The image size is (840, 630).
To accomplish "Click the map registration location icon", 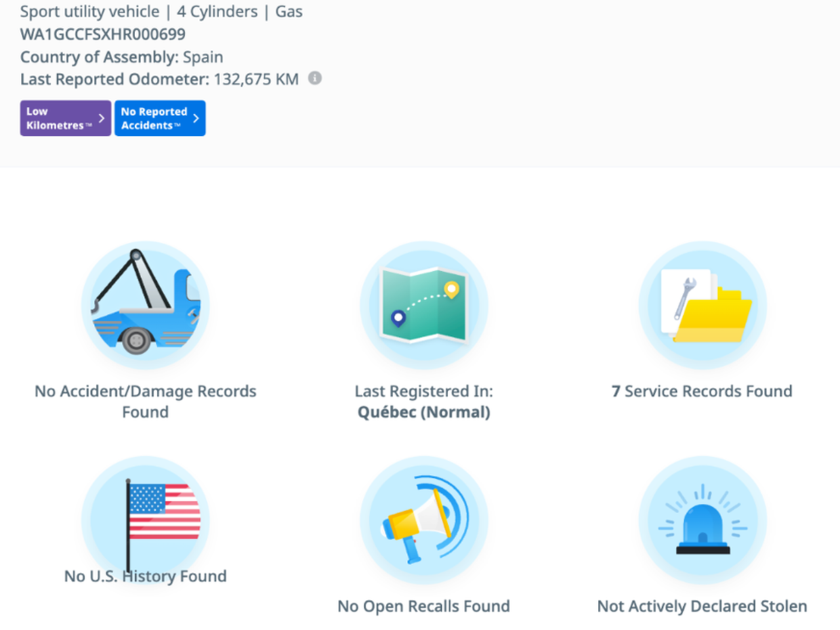I will (424, 305).
